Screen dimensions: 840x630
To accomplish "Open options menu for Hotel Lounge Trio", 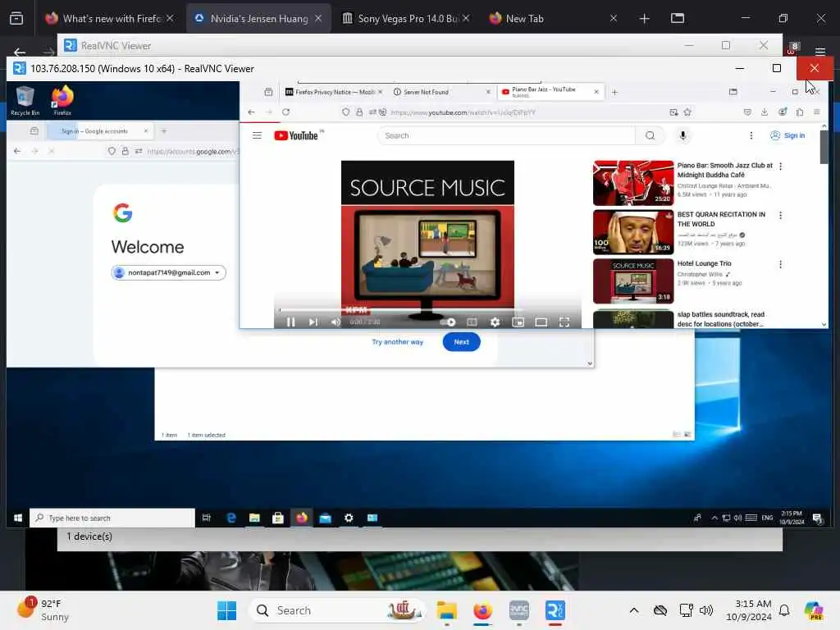I will coord(781,264).
